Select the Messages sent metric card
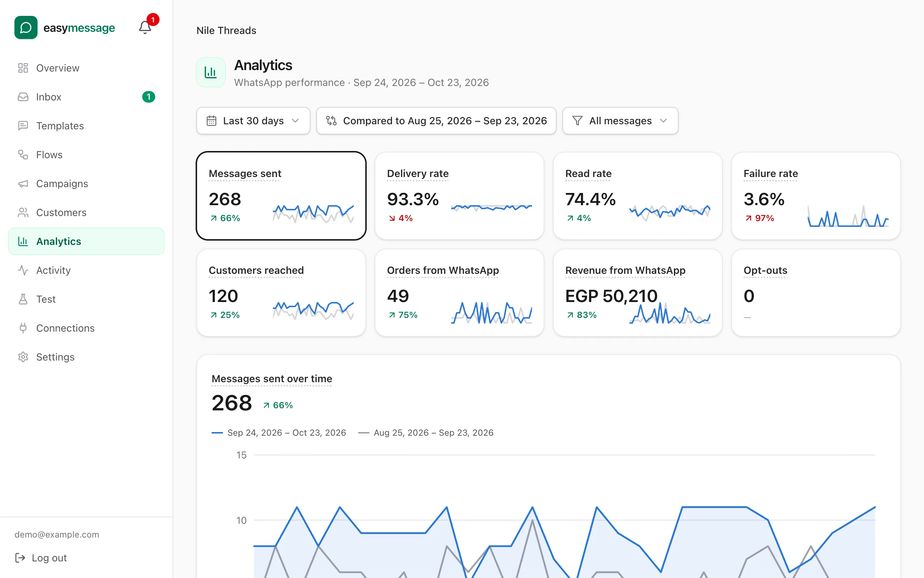Viewport: 924px width, 578px height. click(x=281, y=196)
